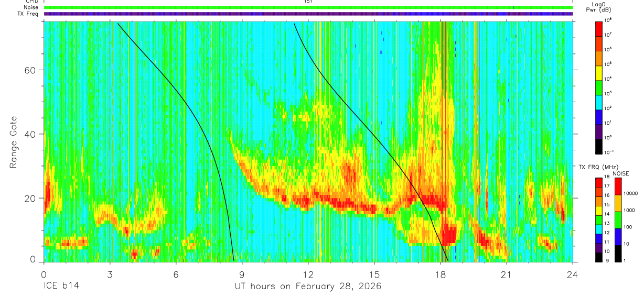The image size is (644, 297).
Task: Click the 'Range Gate' y-axis label
Action: (x=14, y=142)
